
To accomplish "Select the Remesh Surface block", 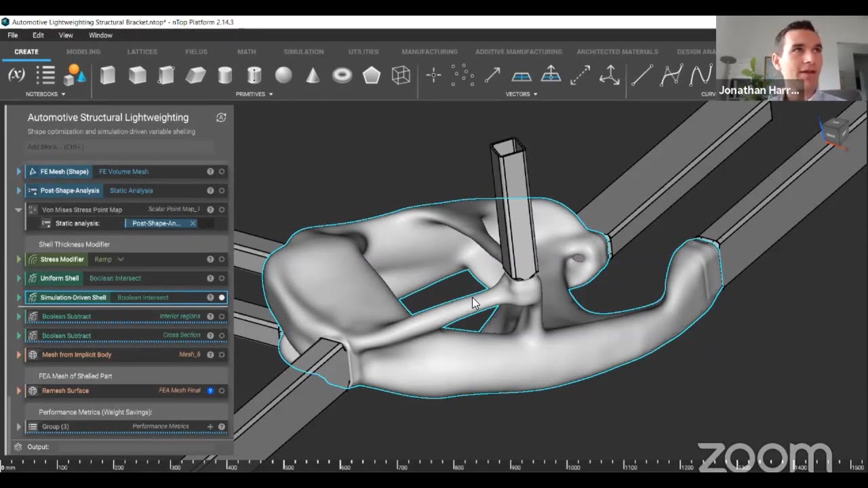I will click(x=125, y=390).
